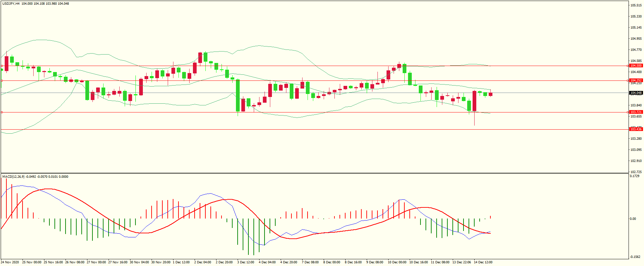Click the 104.400 price axis label
The width and height of the screenshot is (644, 266).
click(x=636, y=72)
